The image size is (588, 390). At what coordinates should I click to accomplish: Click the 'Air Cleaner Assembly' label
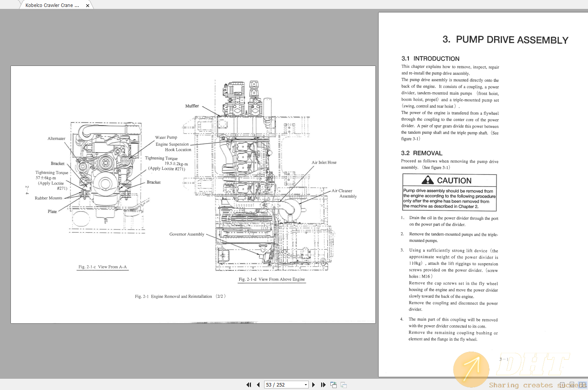pyautogui.click(x=344, y=193)
